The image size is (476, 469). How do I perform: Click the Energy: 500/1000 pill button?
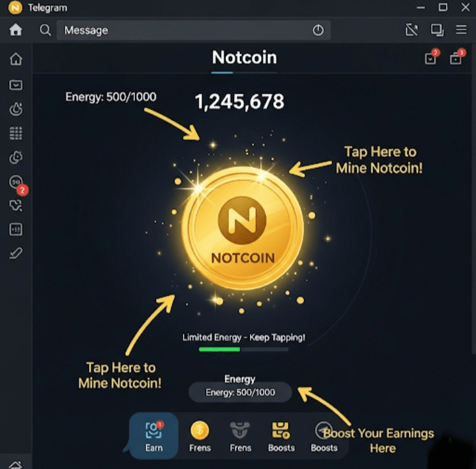pyautogui.click(x=240, y=392)
